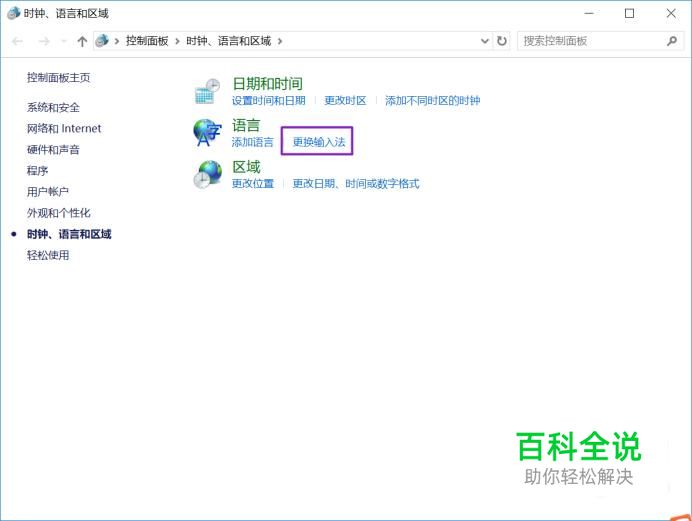The image size is (692, 521).
Task: Open the 区域 heading
Action: pyautogui.click(x=246, y=167)
